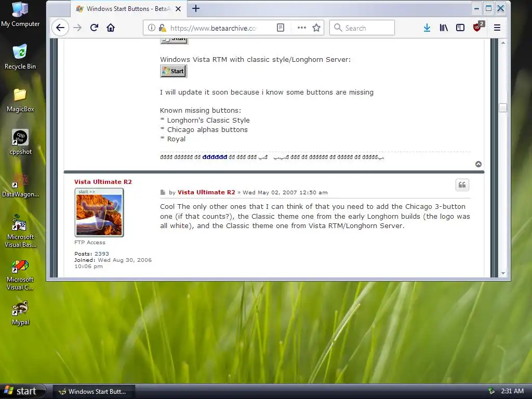Click the vertical scrollbar thumb
Viewport: 532px width, 399px height.
pyautogui.click(x=503, y=108)
